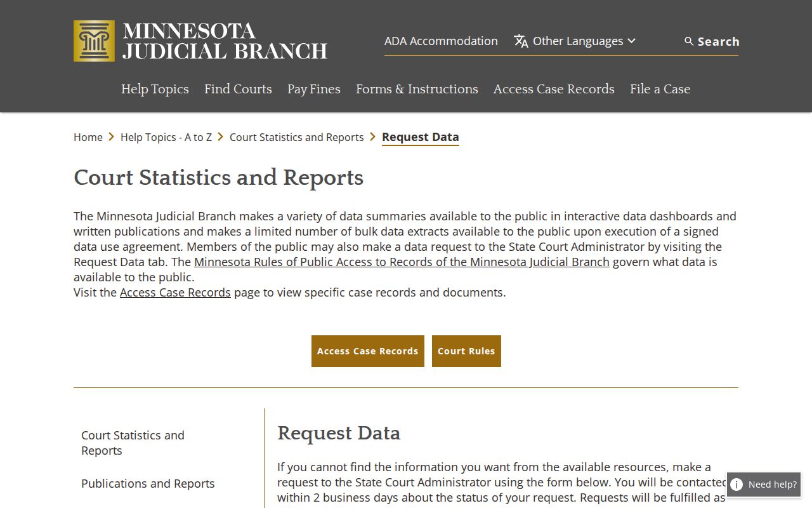Go to Pay Fines in navigation
This screenshot has width=812, height=508.
314,90
